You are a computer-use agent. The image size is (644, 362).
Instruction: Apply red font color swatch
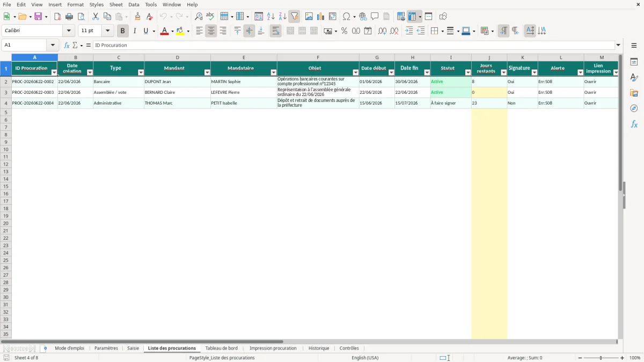164,31
